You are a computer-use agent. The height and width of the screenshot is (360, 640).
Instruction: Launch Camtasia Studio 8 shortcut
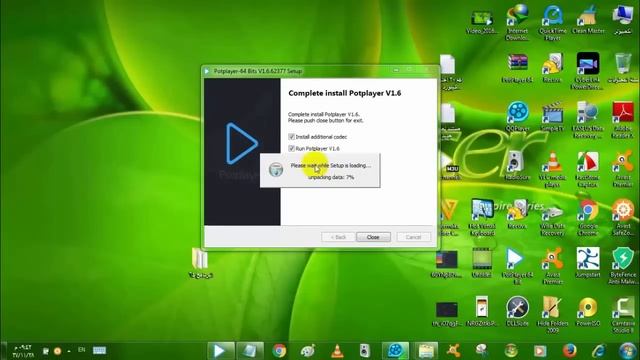[622, 314]
